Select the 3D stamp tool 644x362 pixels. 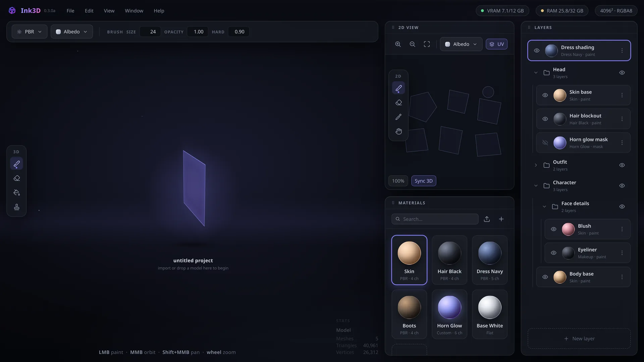pos(16,207)
